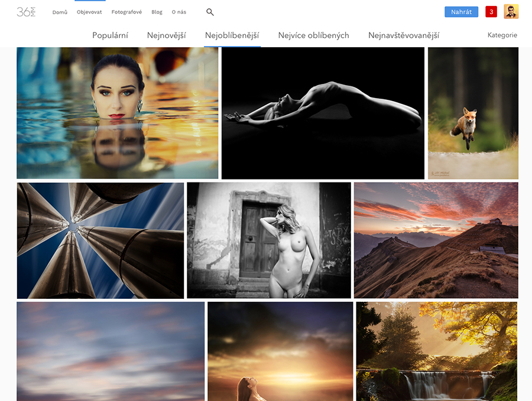532x401 pixels.
Task: Open the forest waterfall photo
Action: click(436, 351)
